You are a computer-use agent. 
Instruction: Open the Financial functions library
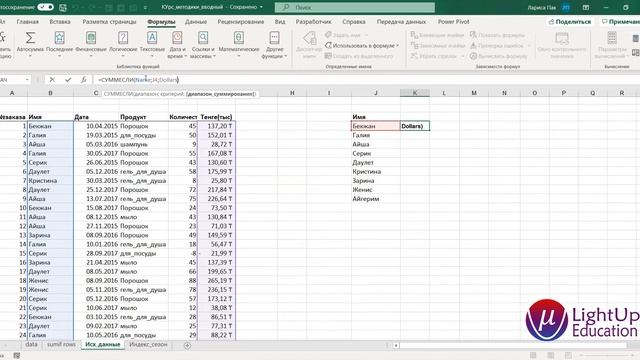pyautogui.click(x=91, y=38)
